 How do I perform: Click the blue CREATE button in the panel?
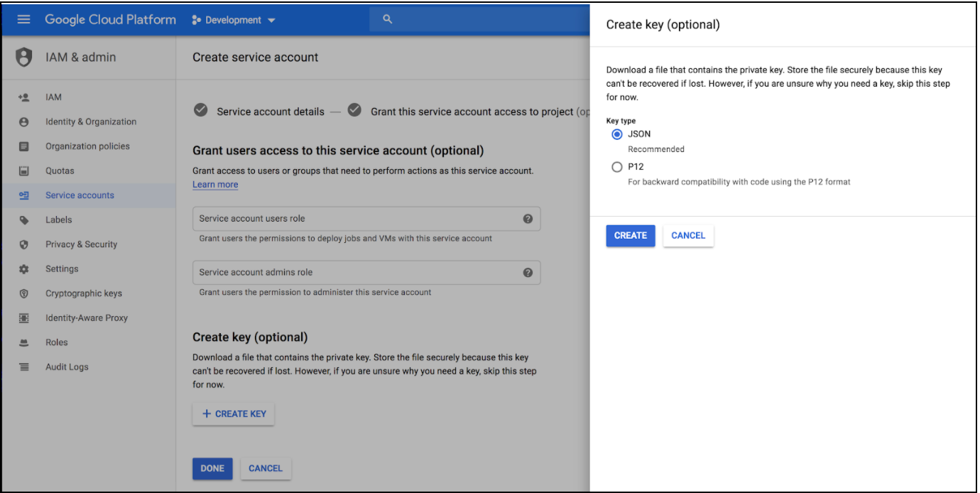[x=630, y=235]
